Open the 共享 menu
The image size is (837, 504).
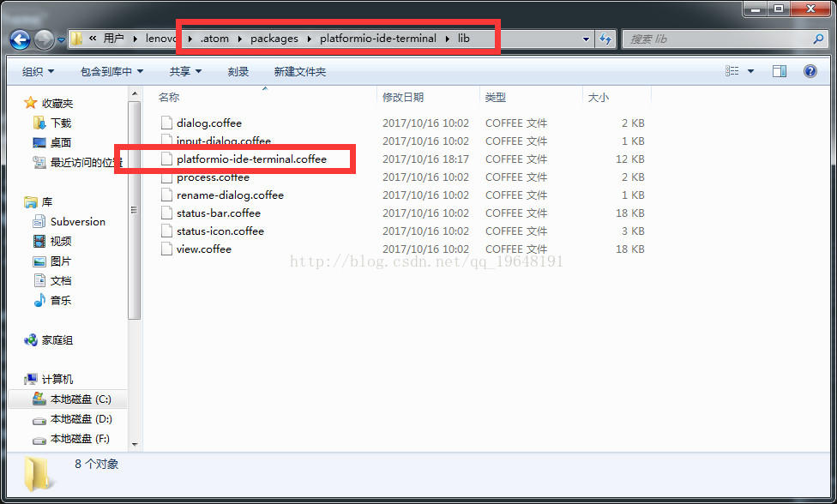(185, 71)
